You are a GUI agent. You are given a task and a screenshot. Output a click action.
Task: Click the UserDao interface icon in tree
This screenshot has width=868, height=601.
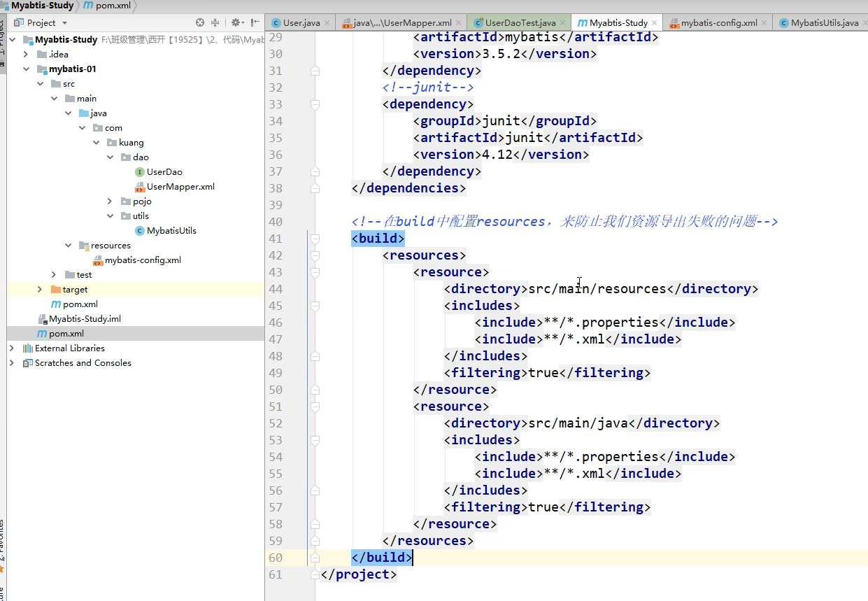pyautogui.click(x=140, y=172)
